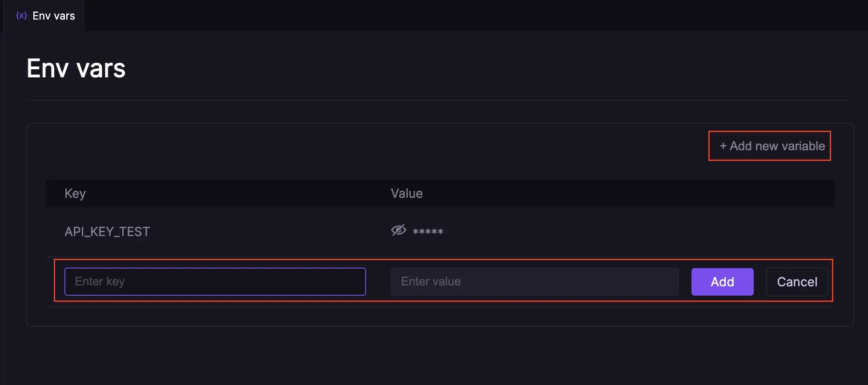
Task: Cancel adding the new variable
Action: tap(797, 282)
